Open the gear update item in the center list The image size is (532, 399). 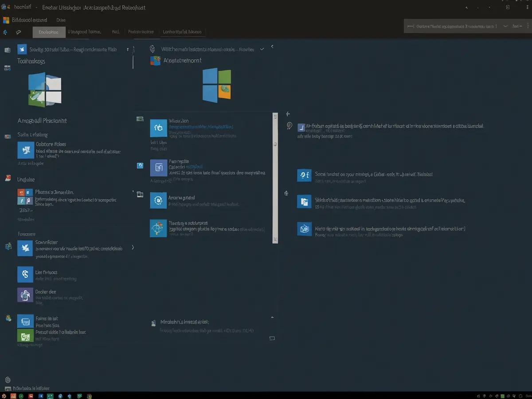(158, 200)
